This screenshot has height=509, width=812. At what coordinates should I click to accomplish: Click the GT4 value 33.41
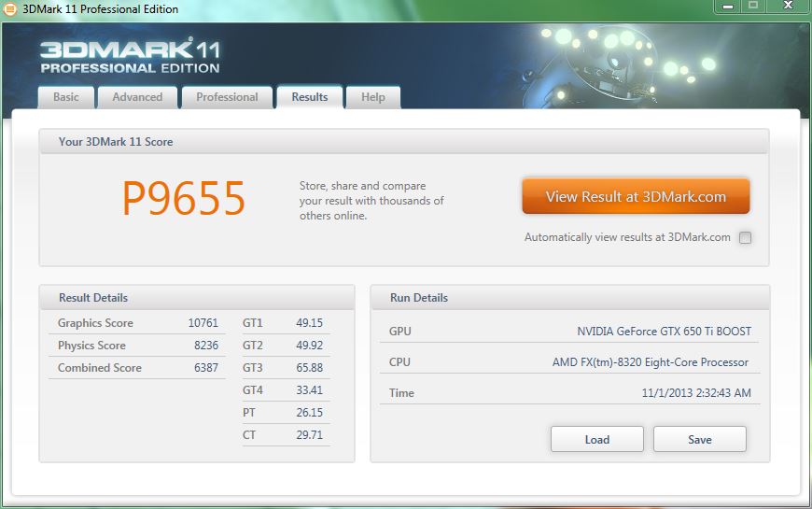(309, 389)
